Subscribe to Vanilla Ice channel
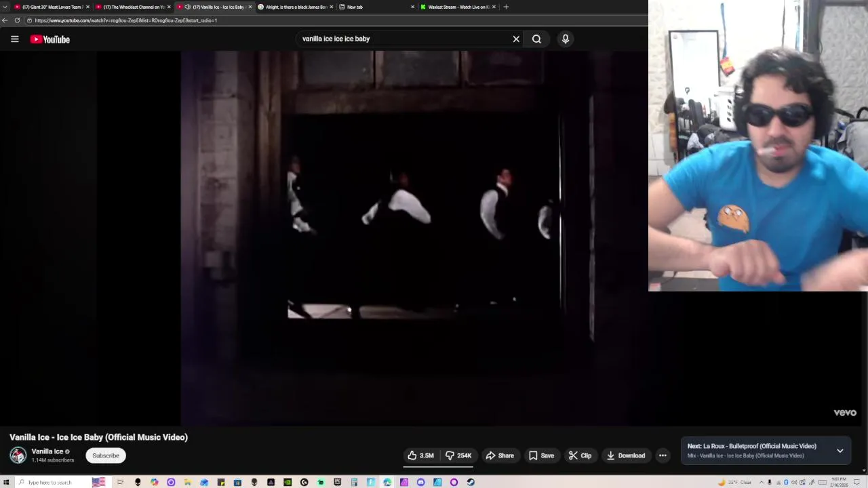This screenshot has width=868, height=488. coord(106,455)
